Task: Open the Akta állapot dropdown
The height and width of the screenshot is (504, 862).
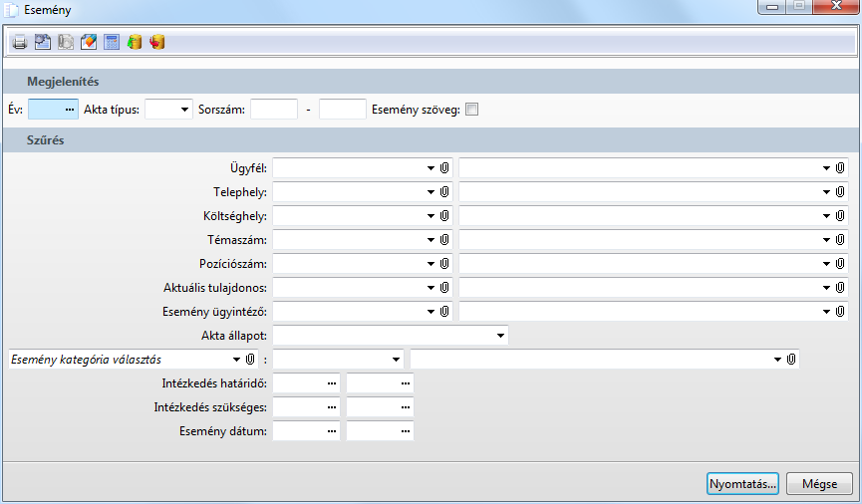Action: (501, 336)
